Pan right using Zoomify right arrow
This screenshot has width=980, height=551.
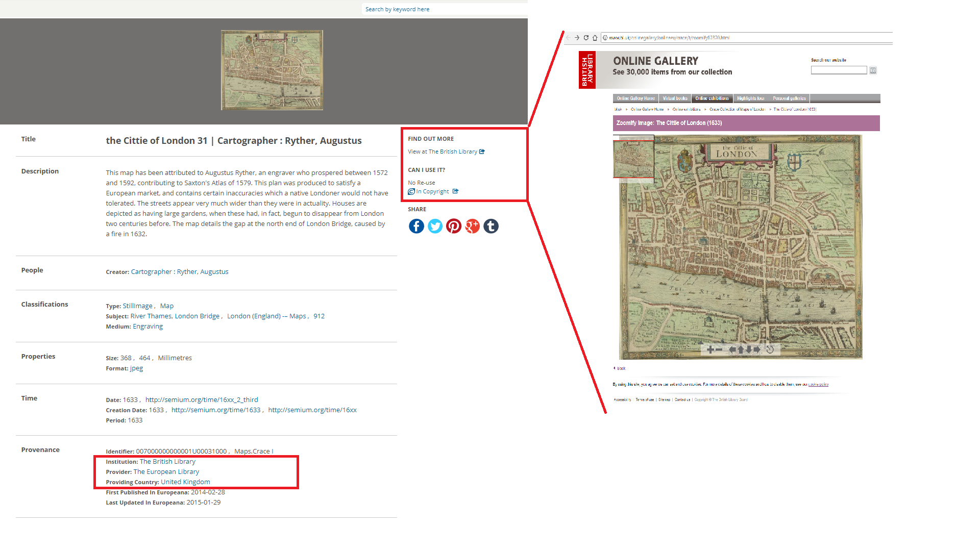click(x=757, y=349)
